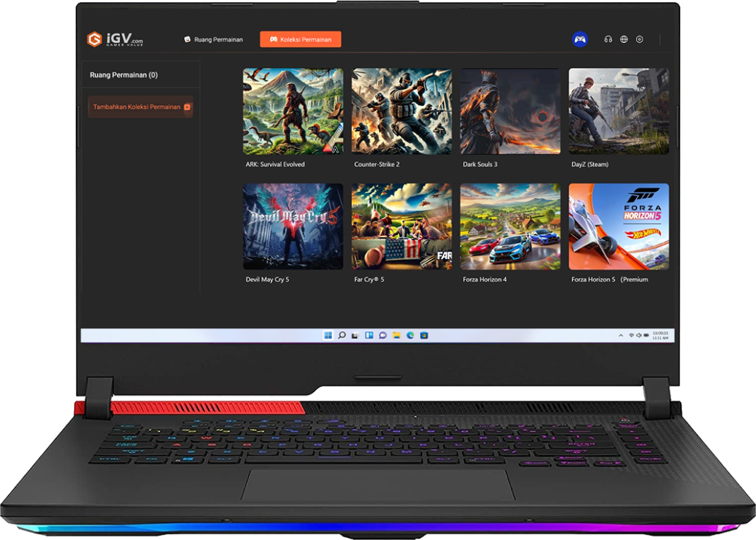Open the blue gamepad profile avatar
This screenshot has height=540, width=756.
tap(579, 40)
